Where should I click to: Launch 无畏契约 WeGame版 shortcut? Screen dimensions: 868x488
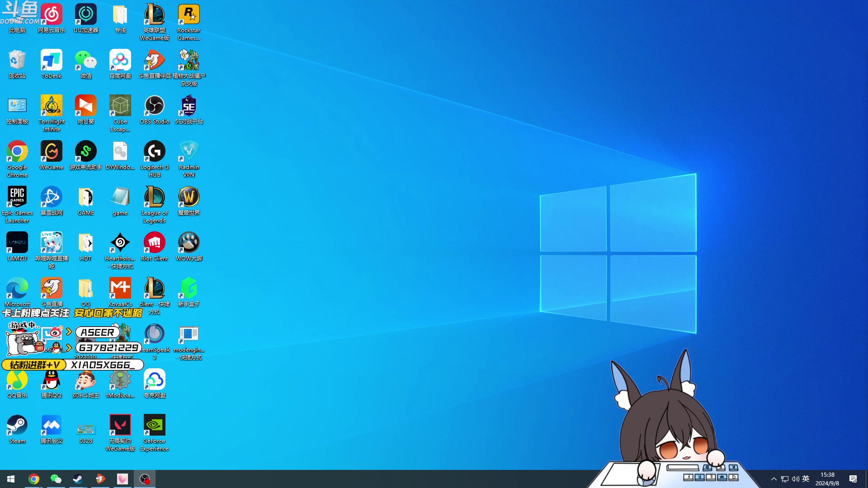click(x=120, y=432)
